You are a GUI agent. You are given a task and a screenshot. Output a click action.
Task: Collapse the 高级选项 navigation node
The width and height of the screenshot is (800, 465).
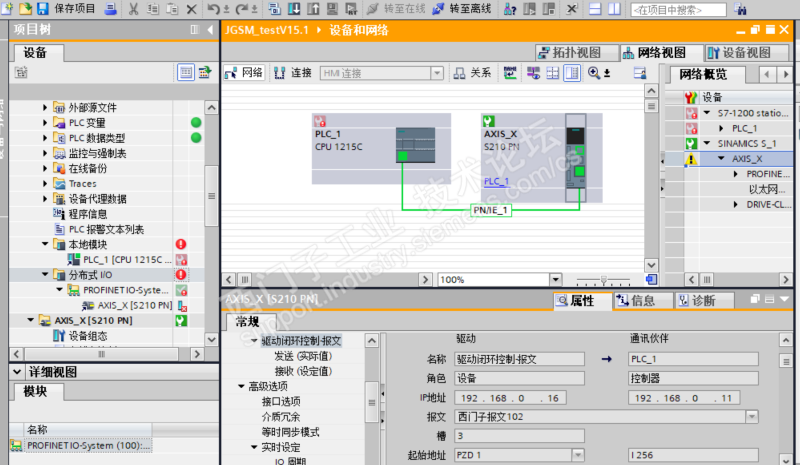241,386
